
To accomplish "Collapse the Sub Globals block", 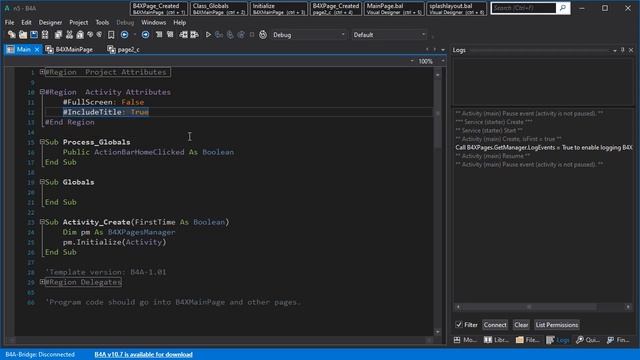I will 42,182.
